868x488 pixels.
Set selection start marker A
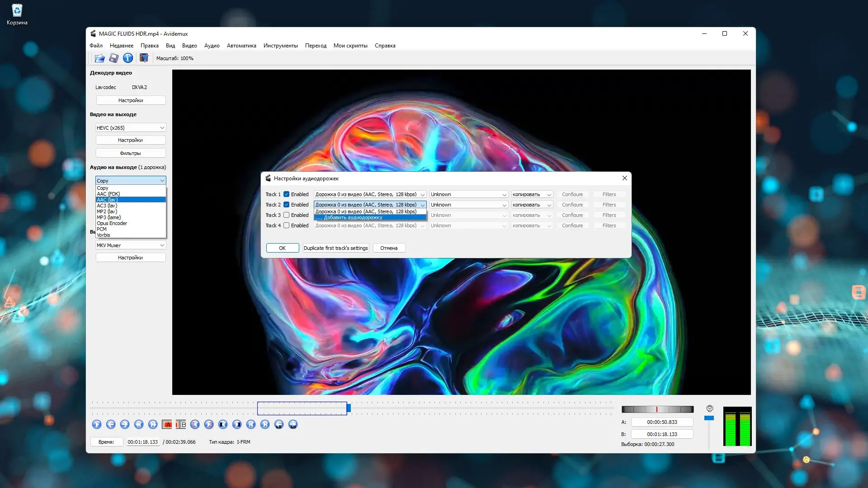(x=167, y=424)
